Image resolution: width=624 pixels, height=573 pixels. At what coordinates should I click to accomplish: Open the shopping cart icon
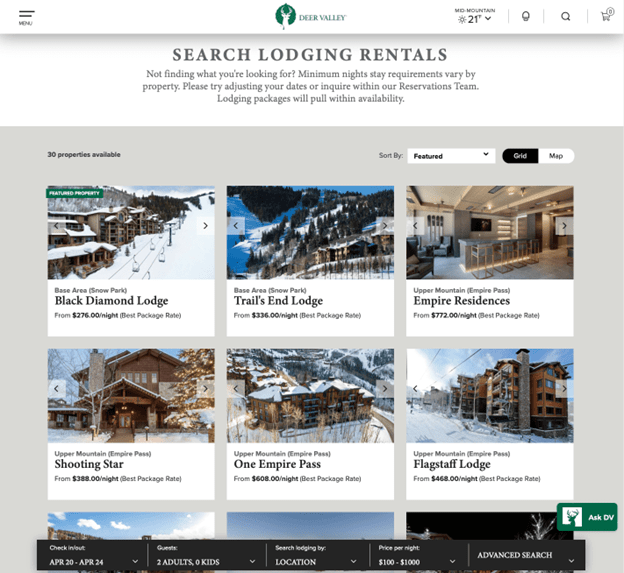click(607, 15)
